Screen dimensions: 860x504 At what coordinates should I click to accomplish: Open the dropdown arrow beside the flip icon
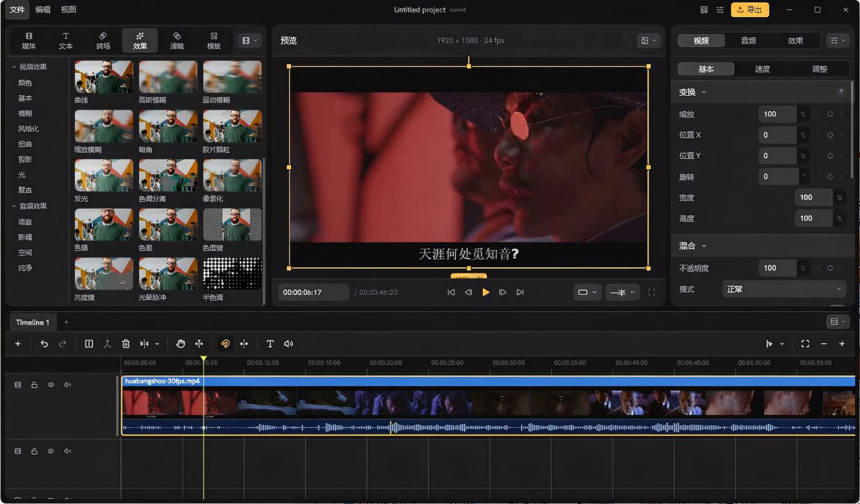click(x=157, y=343)
